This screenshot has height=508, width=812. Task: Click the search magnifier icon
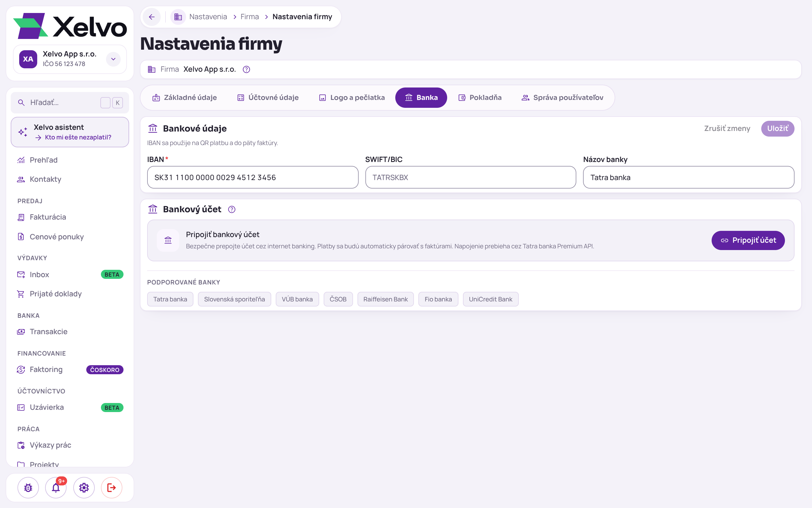[21, 102]
